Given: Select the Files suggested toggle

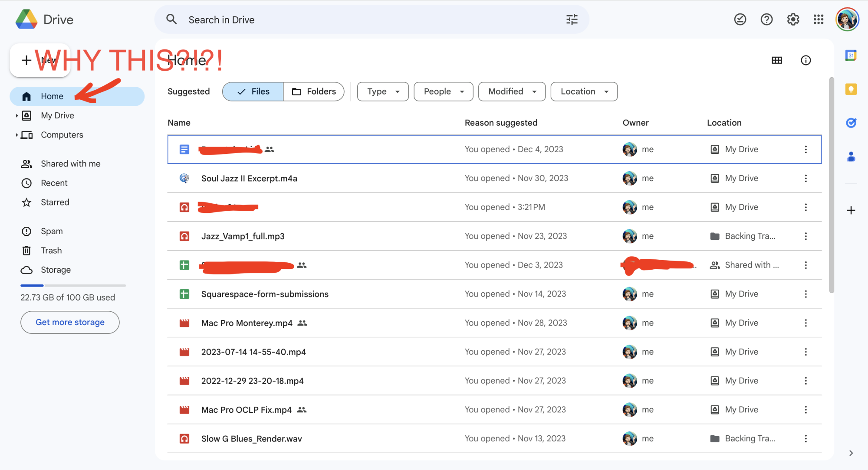Looking at the screenshot, I should (253, 91).
